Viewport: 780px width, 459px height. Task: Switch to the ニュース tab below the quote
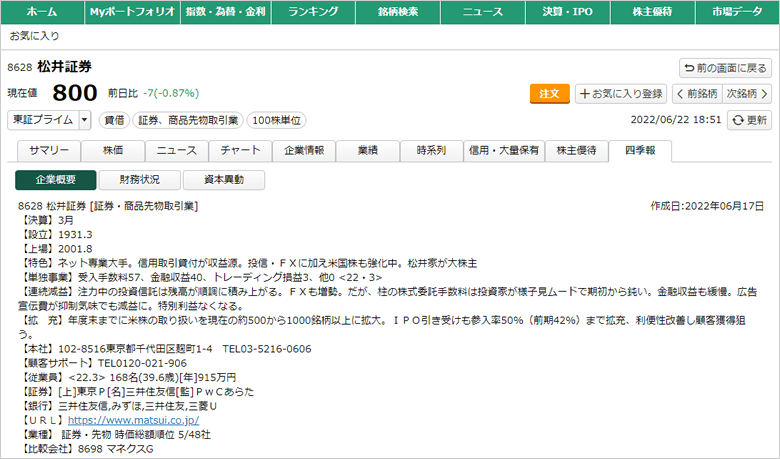(177, 151)
